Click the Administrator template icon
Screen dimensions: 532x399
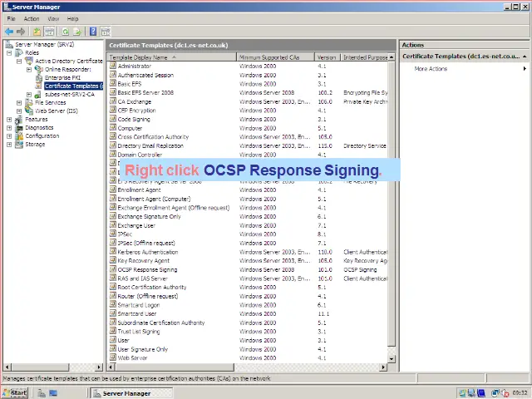click(113, 66)
